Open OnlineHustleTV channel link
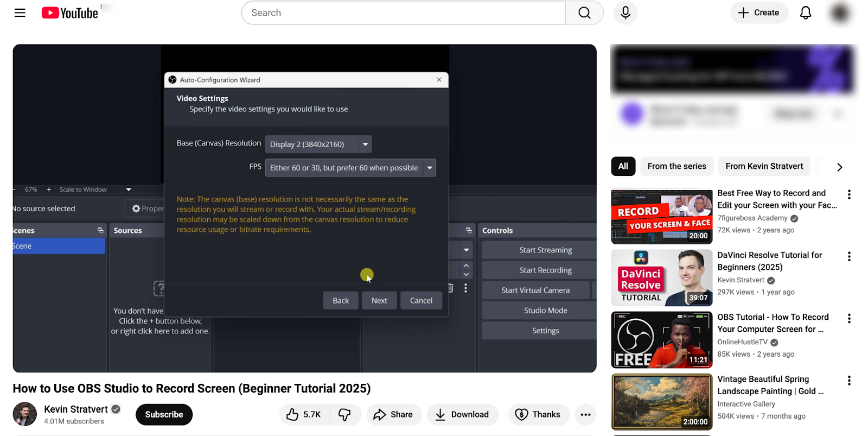The height and width of the screenshot is (436, 868). [x=742, y=342]
